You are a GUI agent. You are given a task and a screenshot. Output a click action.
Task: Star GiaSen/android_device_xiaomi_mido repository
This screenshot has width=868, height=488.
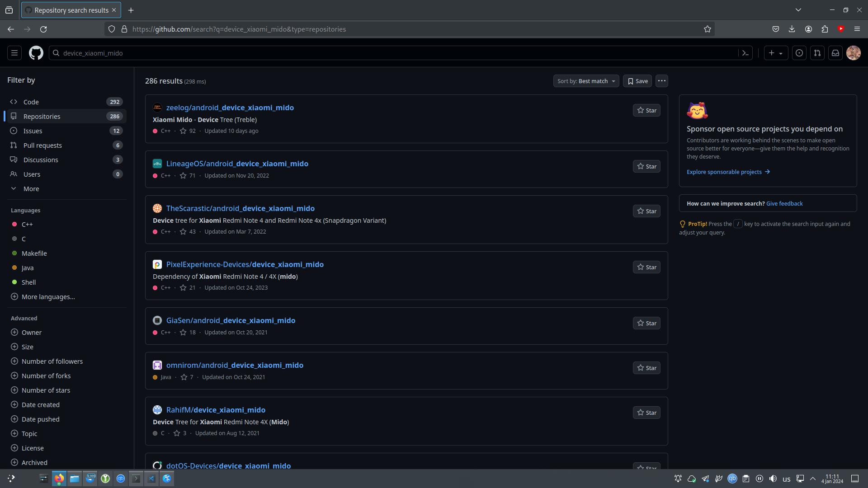click(646, 323)
